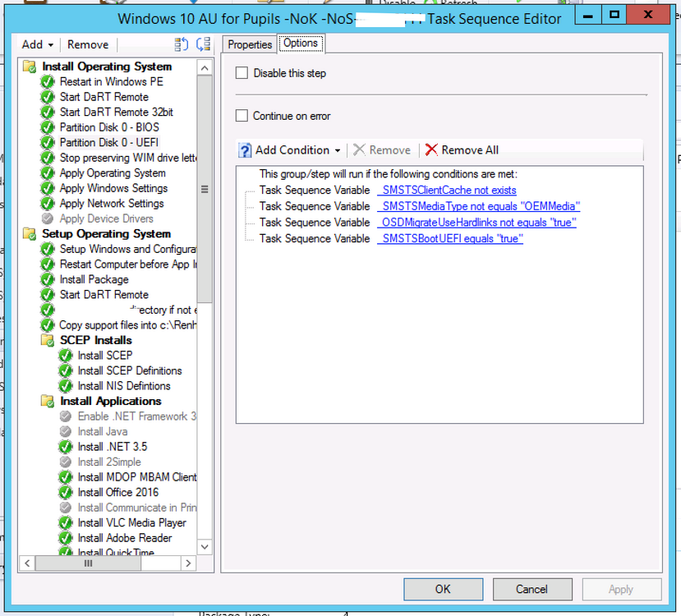Open the Add dropdown menu
This screenshot has height=616, width=681.
(x=38, y=44)
